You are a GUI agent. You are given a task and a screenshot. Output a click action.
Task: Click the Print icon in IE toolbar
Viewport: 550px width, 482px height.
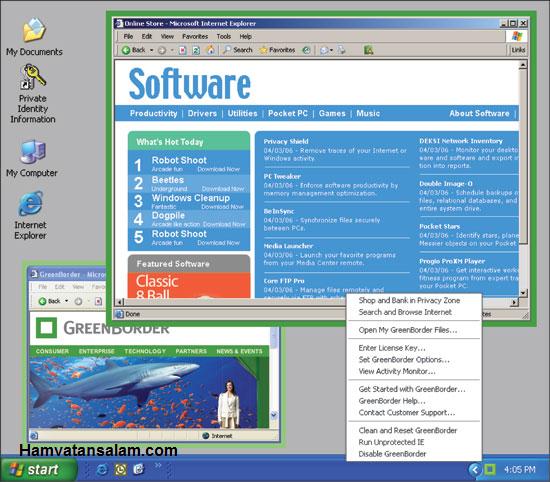[341, 50]
